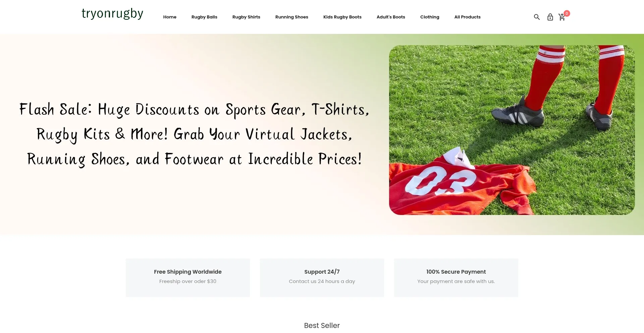The width and height of the screenshot is (644, 333).
Task: Open the search magnifier icon
Action: 537,17
